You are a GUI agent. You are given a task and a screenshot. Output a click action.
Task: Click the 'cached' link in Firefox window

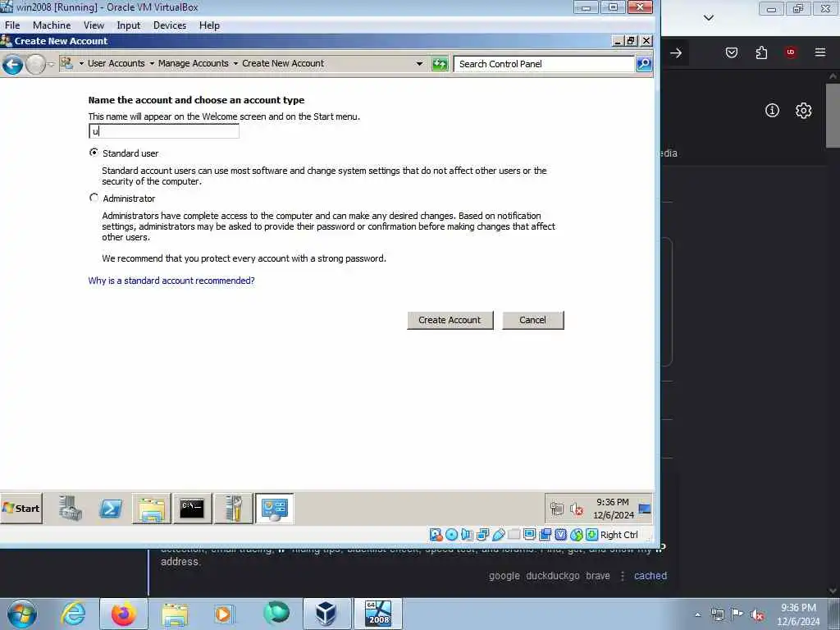[x=650, y=575]
